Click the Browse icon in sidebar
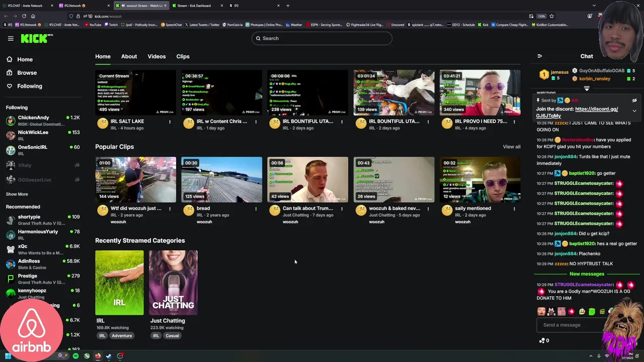The height and width of the screenshot is (362, 644). click(x=10, y=73)
